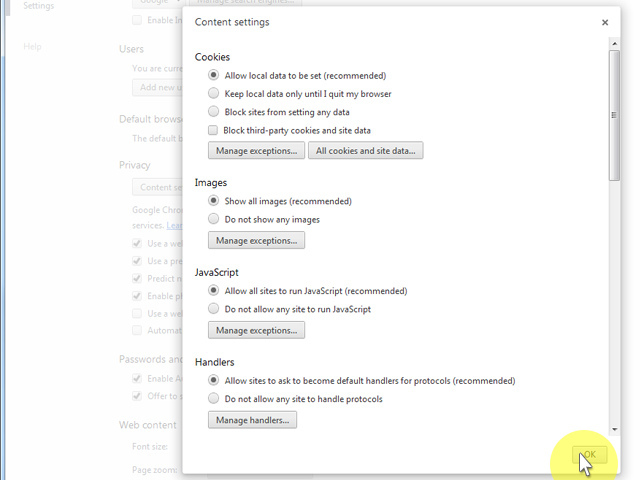Select Block sites from setting any data
Image resolution: width=640 pixels, height=480 pixels.
point(214,112)
